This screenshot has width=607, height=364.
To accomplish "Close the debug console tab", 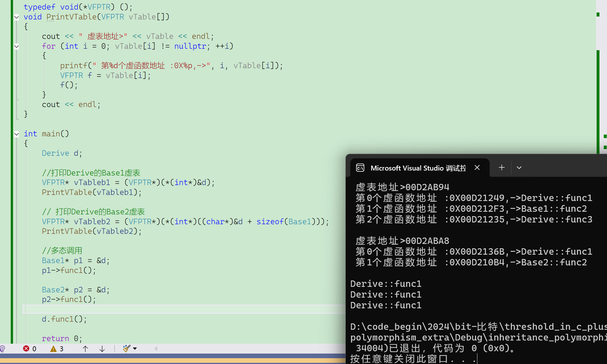I will [x=477, y=168].
